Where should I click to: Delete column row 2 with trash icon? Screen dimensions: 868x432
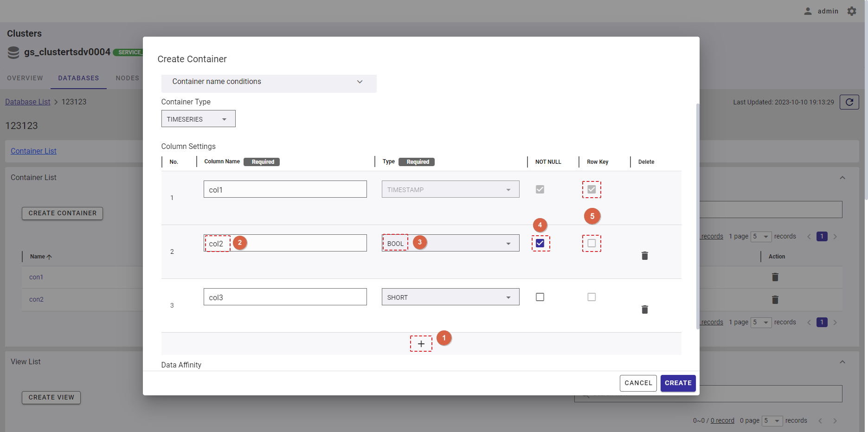coord(644,256)
